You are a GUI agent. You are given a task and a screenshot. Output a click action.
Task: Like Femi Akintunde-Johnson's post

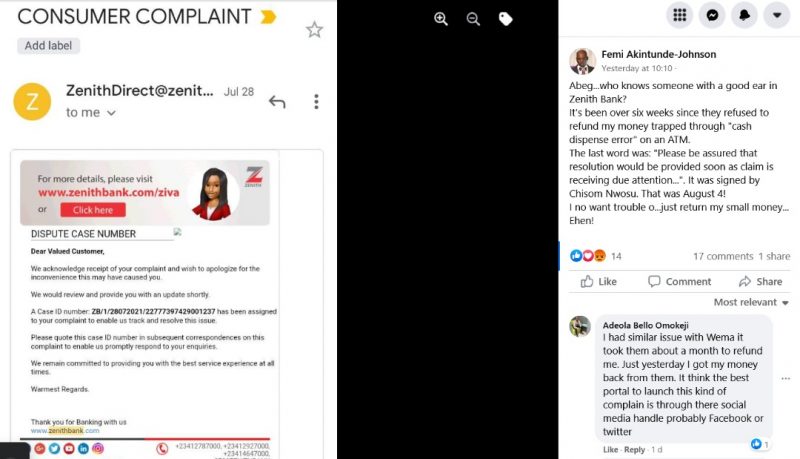click(598, 282)
